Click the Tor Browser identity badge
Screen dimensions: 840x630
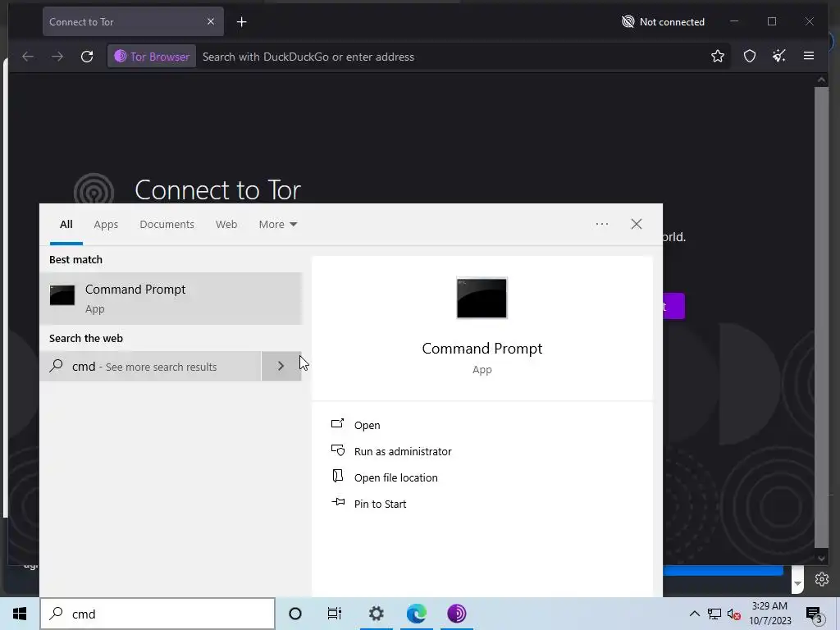pos(152,57)
